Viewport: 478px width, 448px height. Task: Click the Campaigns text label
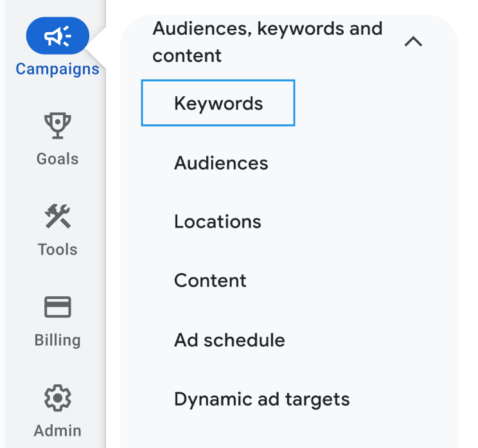coord(57,69)
